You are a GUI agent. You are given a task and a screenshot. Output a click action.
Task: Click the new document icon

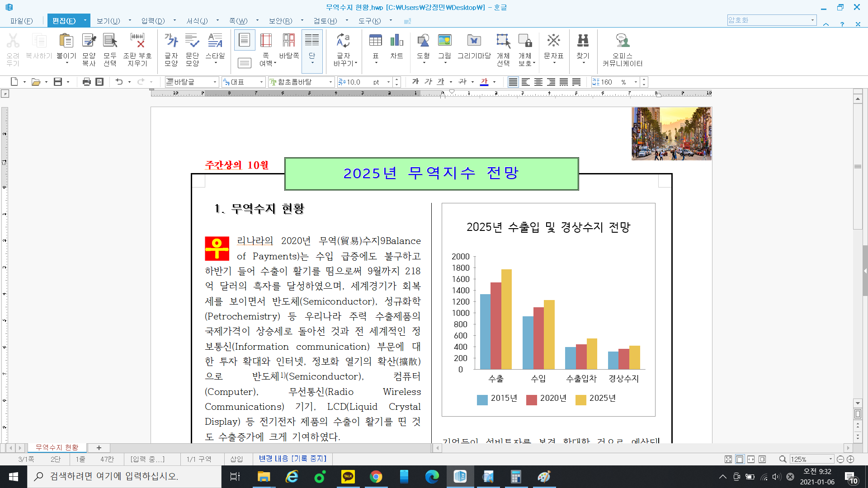14,82
